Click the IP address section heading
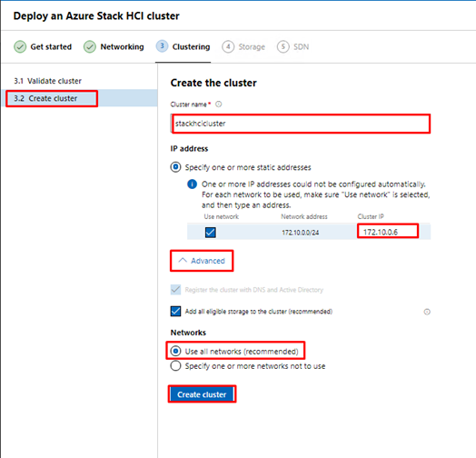Viewport: 476px width, 458px height. [189, 148]
